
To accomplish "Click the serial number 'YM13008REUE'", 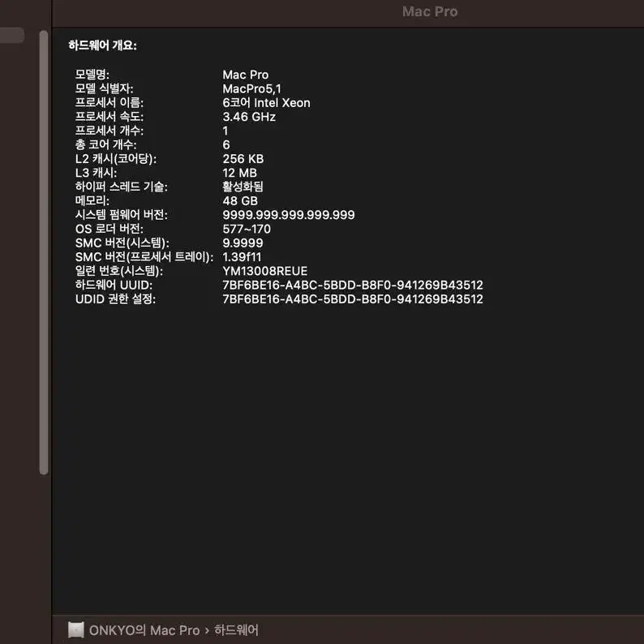I will [x=265, y=271].
